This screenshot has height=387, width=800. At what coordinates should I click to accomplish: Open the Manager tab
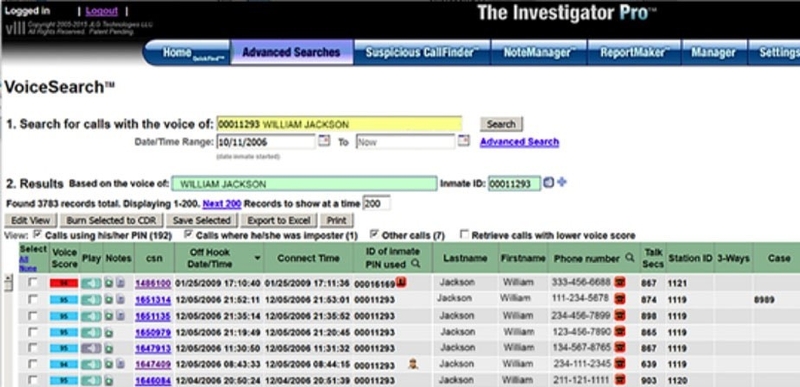714,52
